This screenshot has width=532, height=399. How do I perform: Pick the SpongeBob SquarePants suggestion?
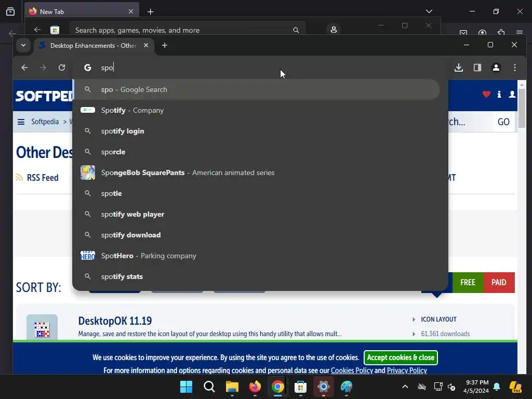click(257, 172)
